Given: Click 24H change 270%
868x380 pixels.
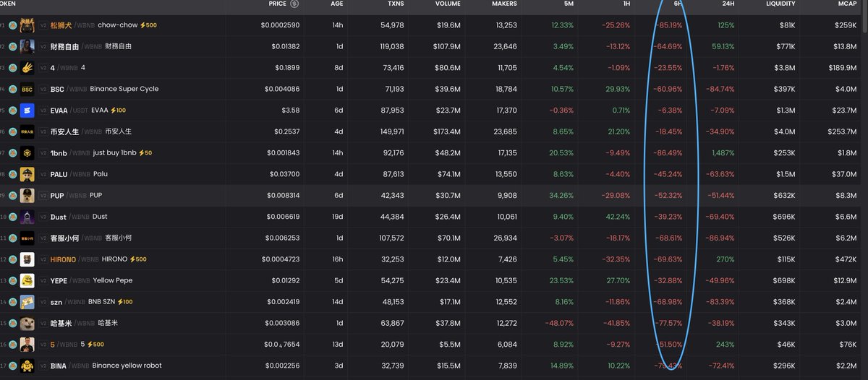Looking at the screenshot, I should coord(726,259).
